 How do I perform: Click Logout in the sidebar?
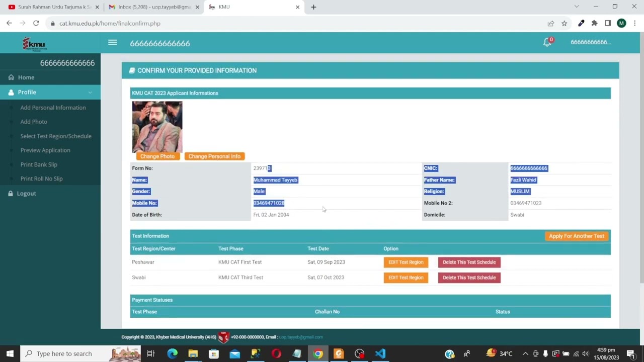[26, 193]
